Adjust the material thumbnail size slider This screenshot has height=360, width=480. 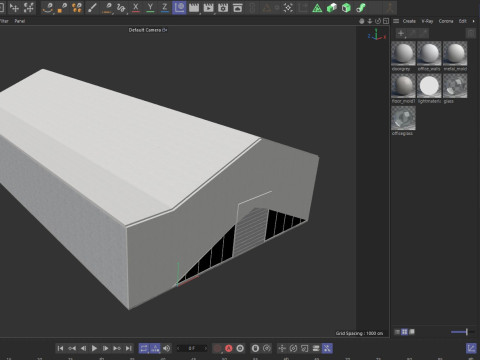[462, 332]
